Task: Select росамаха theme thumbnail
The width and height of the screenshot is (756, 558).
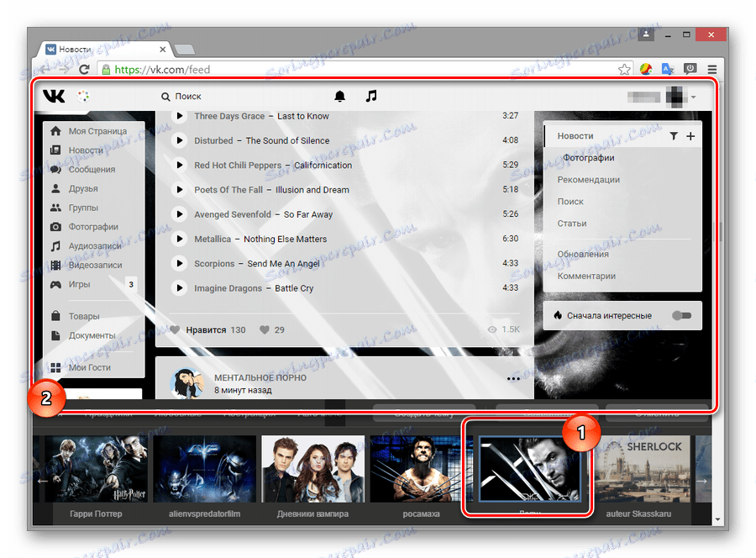Action: 422,469
